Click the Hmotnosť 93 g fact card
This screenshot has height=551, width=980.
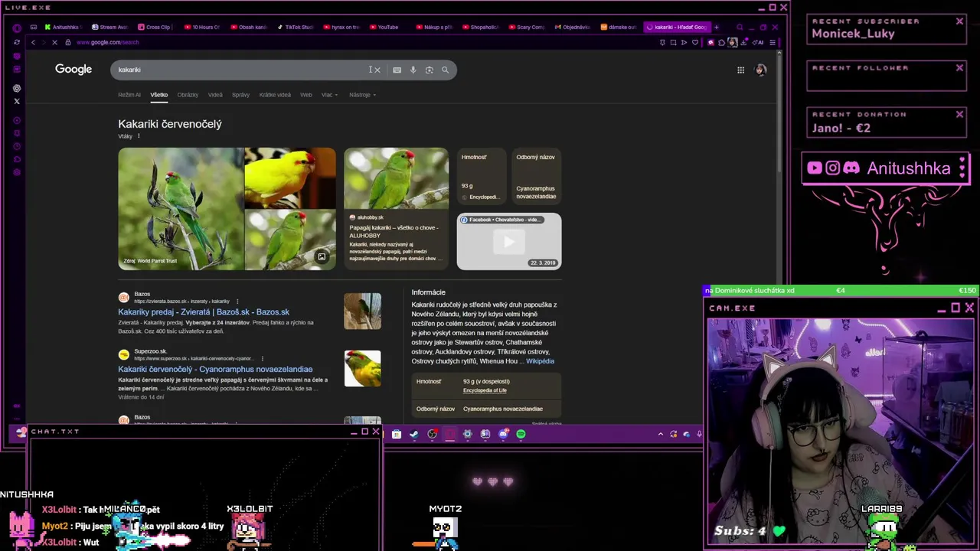point(482,176)
